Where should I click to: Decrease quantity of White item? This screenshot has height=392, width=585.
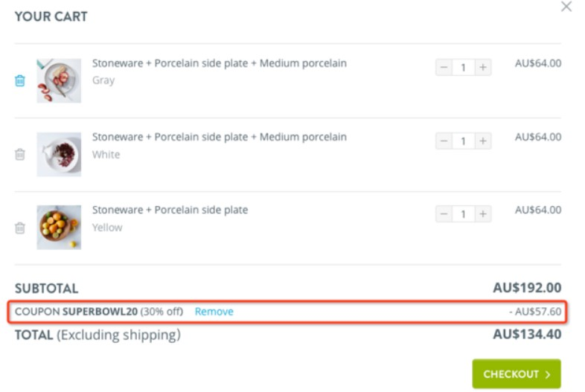[x=444, y=141]
